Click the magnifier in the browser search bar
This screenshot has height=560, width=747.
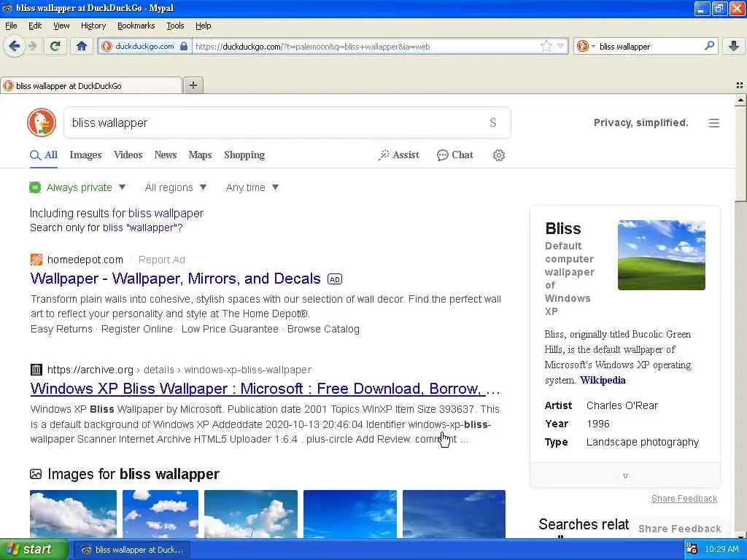709,46
